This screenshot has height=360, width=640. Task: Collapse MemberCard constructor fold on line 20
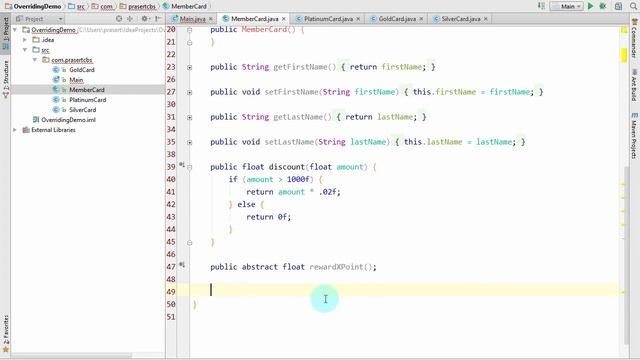pos(189,30)
